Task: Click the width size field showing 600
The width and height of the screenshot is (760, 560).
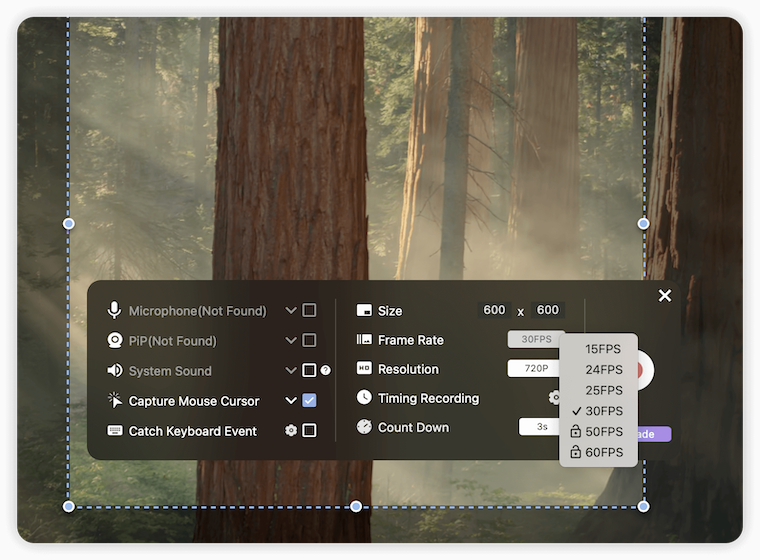Action: pyautogui.click(x=494, y=310)
